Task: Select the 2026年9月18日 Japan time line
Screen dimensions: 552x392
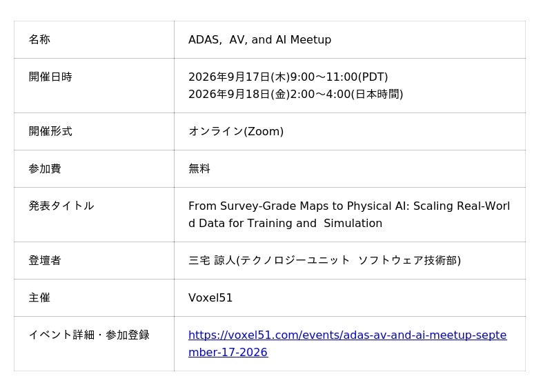Action: [296, 94]
